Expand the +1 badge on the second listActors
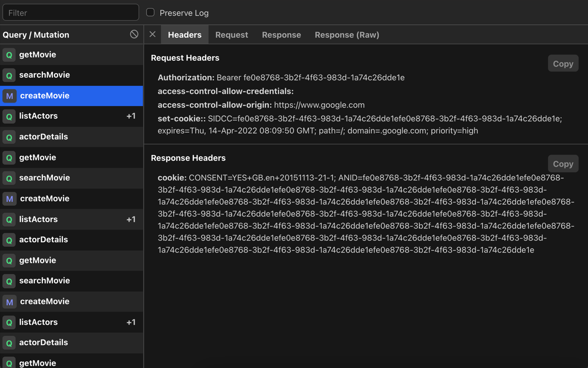This screenshot has height=368, width=588. coord(131,219)
